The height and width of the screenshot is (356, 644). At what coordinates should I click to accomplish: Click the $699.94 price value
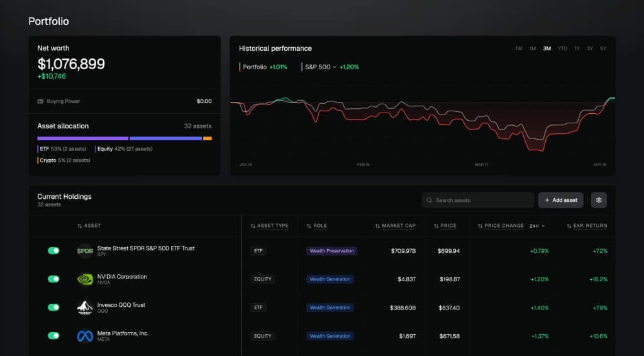pos(448,251)
